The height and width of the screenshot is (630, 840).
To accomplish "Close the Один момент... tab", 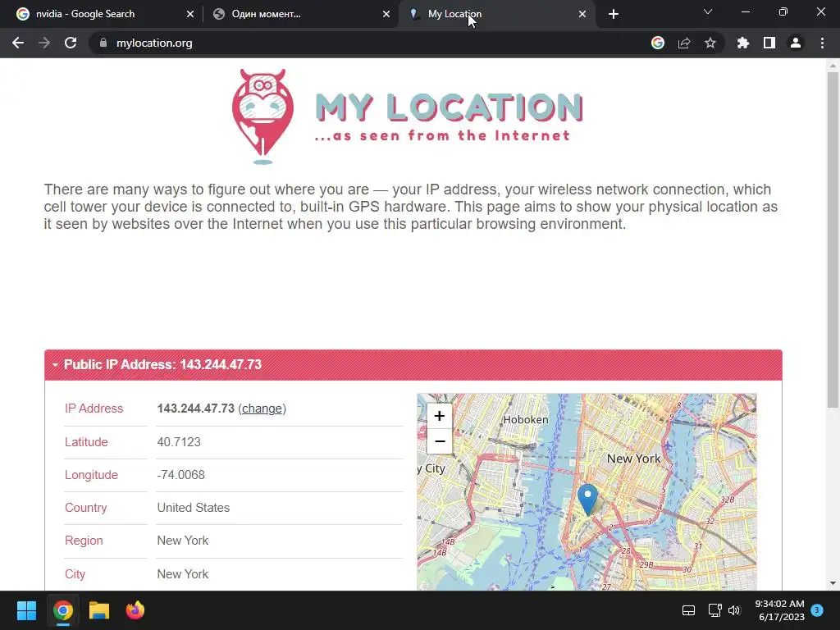I will pos(386,14).
